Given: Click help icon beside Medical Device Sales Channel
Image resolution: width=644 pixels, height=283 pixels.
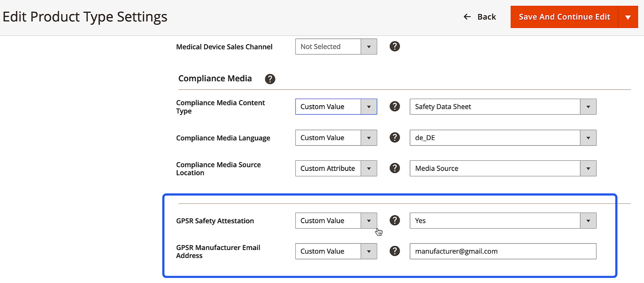Looking at the screenshot, I should point(395,46).
